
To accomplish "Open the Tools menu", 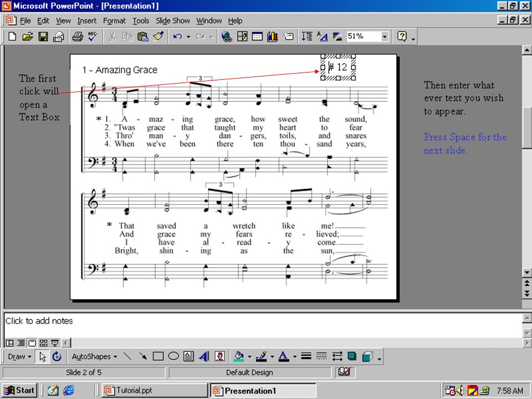I will click(141, 21).
